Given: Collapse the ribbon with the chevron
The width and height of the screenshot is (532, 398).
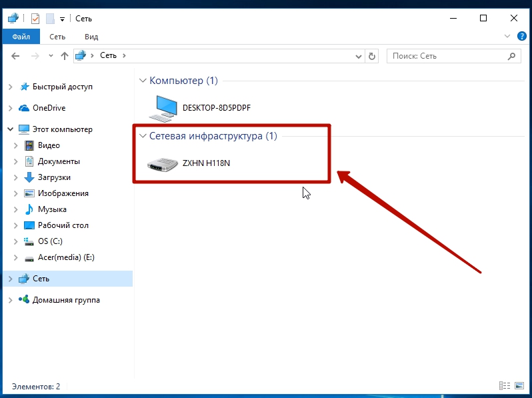Looking at the screenshot, I should [507, 36].
